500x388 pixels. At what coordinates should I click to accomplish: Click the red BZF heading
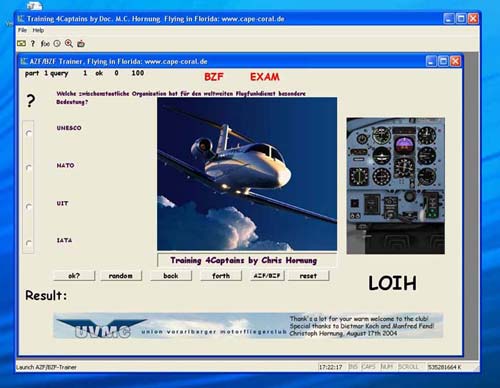pyautogui.click(x=214, y=77)
